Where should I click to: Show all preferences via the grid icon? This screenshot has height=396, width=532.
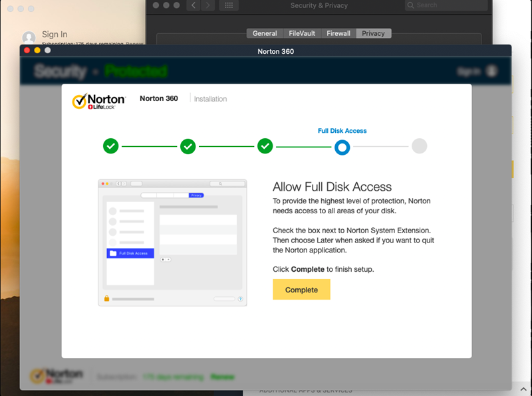tap(229, 5)
